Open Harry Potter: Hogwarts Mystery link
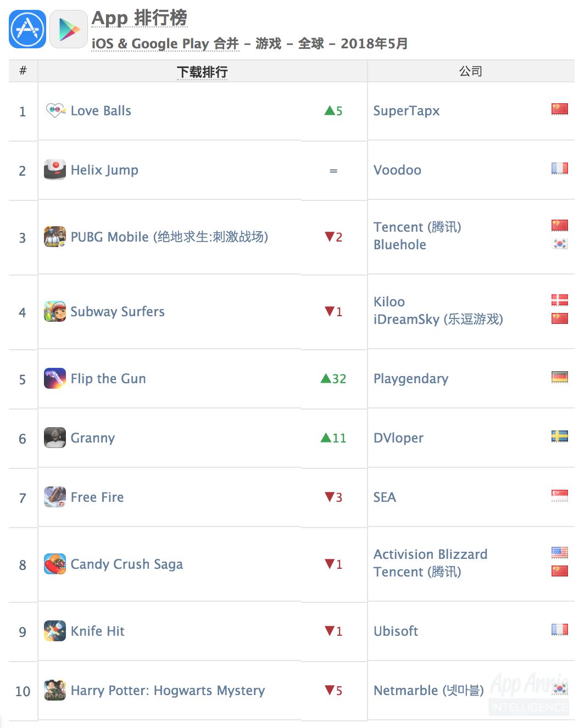579x728 pixels. coord(168,690)
